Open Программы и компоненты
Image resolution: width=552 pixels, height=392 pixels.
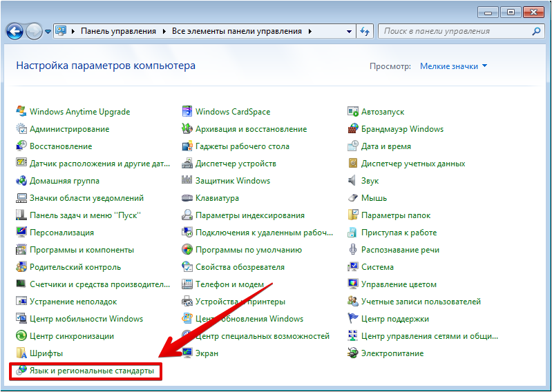[75, 250]
